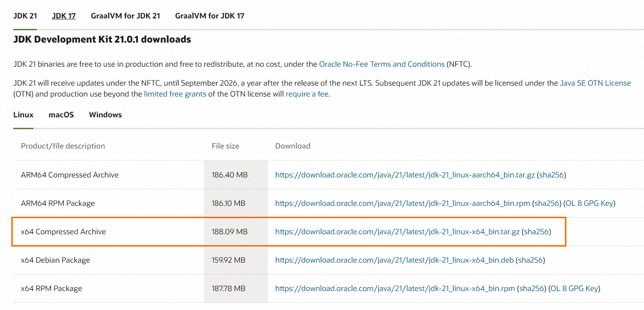
Task: Click the Download column header
Action: 293,146
